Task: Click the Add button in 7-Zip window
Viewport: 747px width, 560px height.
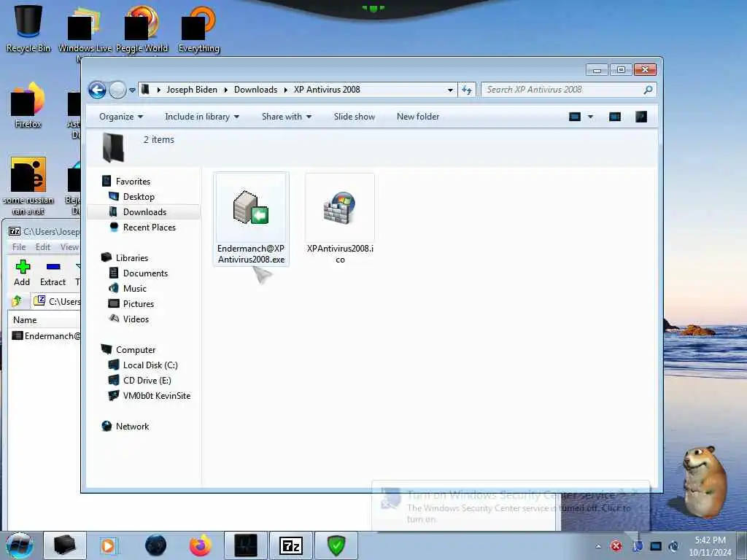Action: coord(22,273)
